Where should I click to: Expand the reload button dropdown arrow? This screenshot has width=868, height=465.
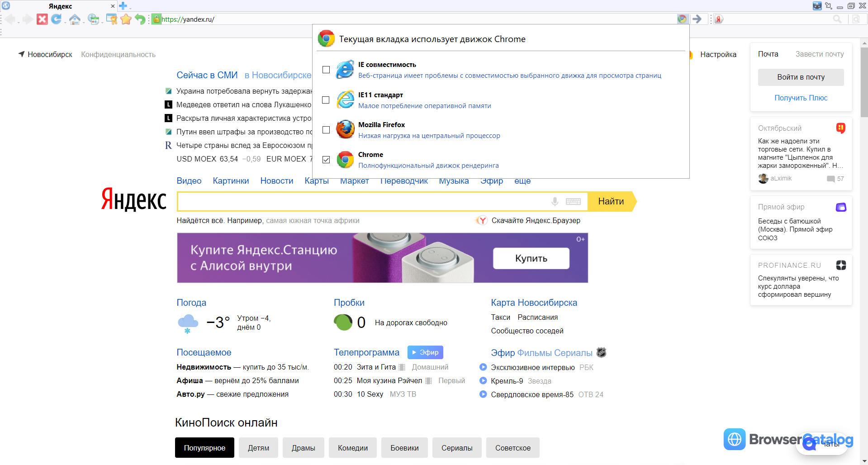(x=65, y=22)
